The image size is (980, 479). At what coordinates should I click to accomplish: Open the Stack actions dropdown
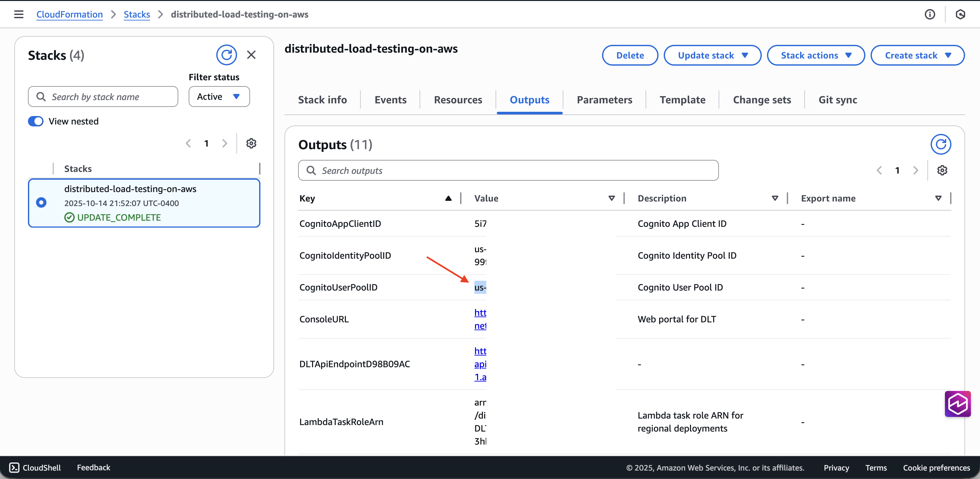coord(816,55)
